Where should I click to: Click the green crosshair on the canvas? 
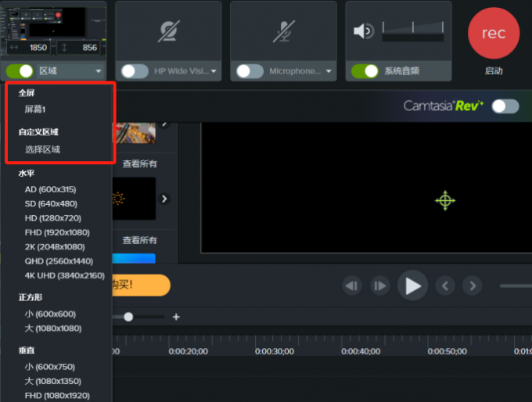point(445,200)
